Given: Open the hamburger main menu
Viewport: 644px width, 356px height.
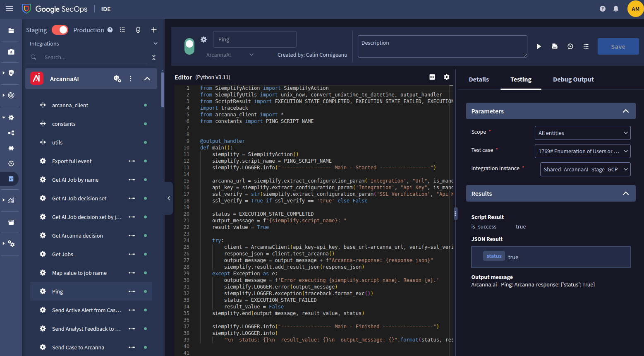Looking at the screenshot, I should [10, 9].
